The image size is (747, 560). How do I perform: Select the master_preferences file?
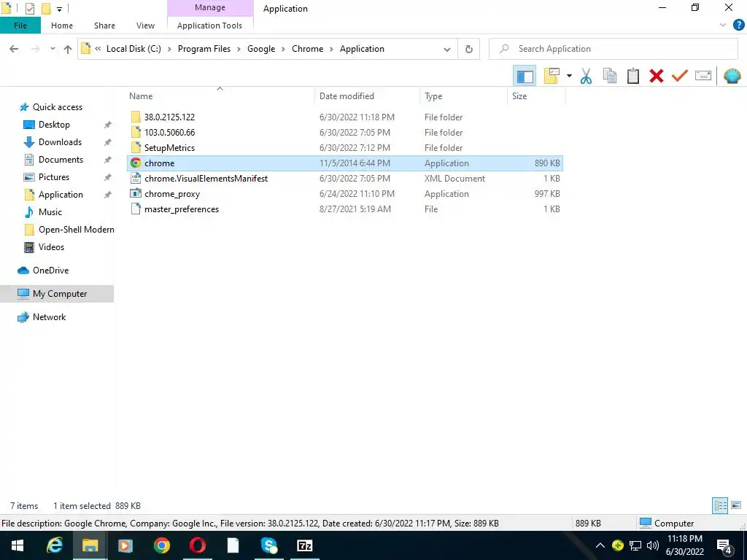[345, 209]
